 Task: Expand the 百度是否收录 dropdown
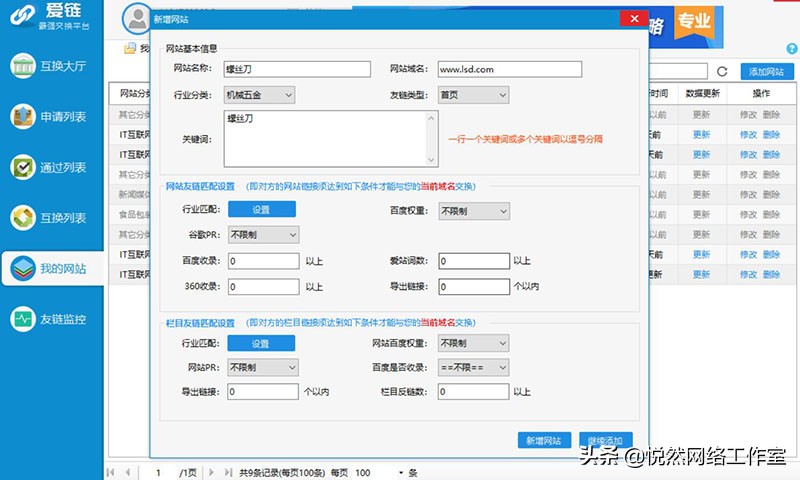473,367
